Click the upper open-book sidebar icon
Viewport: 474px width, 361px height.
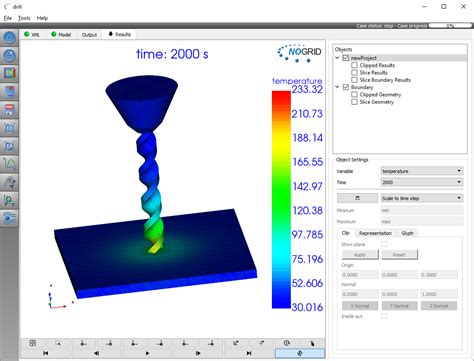pos(9,128)
